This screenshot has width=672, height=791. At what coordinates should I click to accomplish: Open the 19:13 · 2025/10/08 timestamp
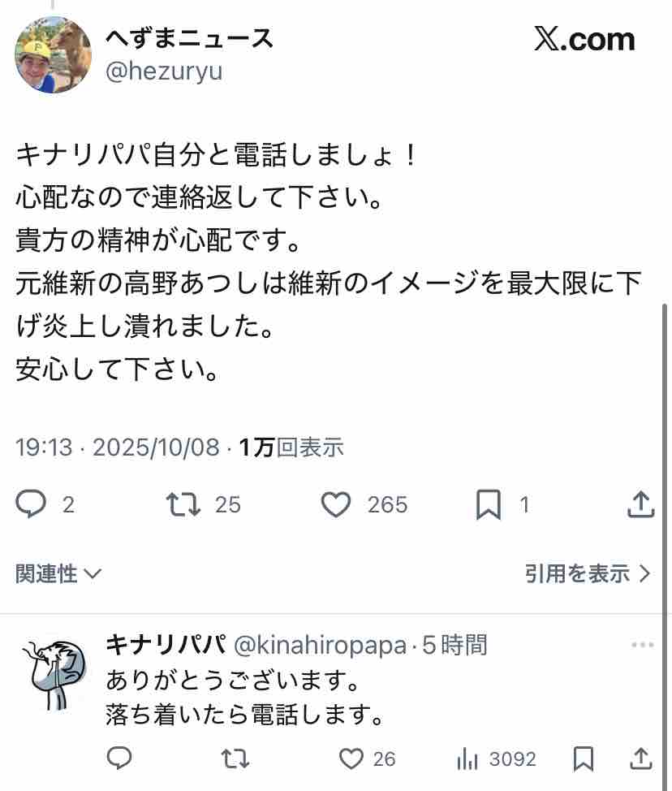[118, 447]
